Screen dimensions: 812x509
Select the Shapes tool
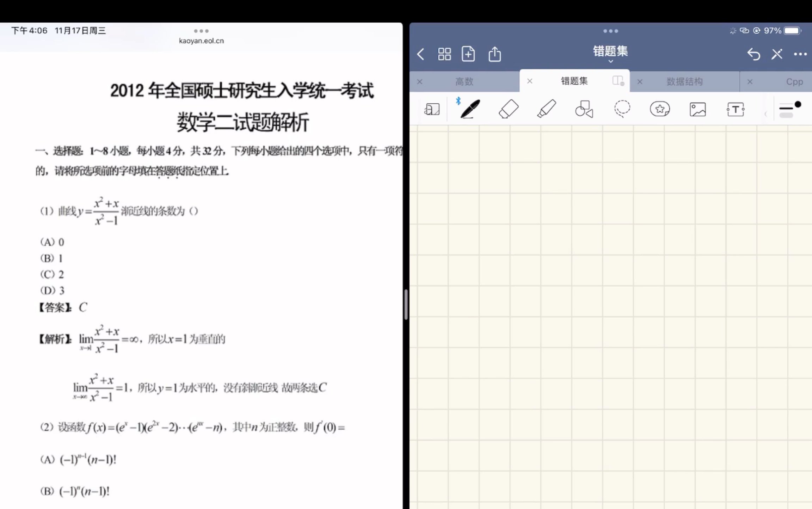(584, 109)
